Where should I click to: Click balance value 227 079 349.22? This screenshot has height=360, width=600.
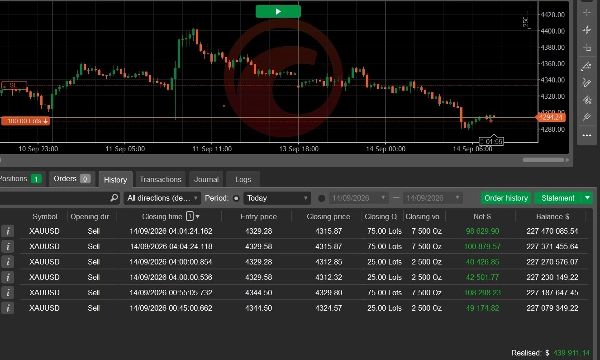552,308
